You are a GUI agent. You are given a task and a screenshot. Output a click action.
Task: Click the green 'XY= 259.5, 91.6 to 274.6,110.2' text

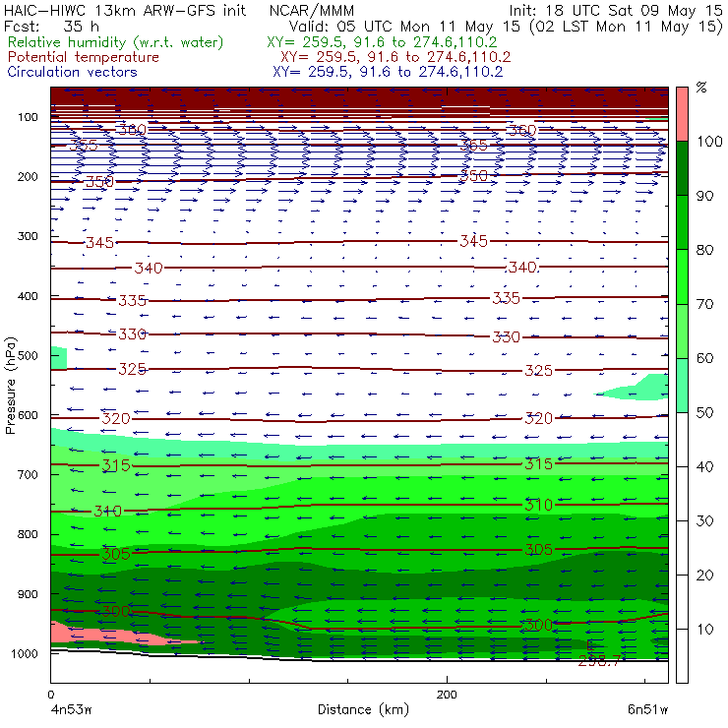382,42
